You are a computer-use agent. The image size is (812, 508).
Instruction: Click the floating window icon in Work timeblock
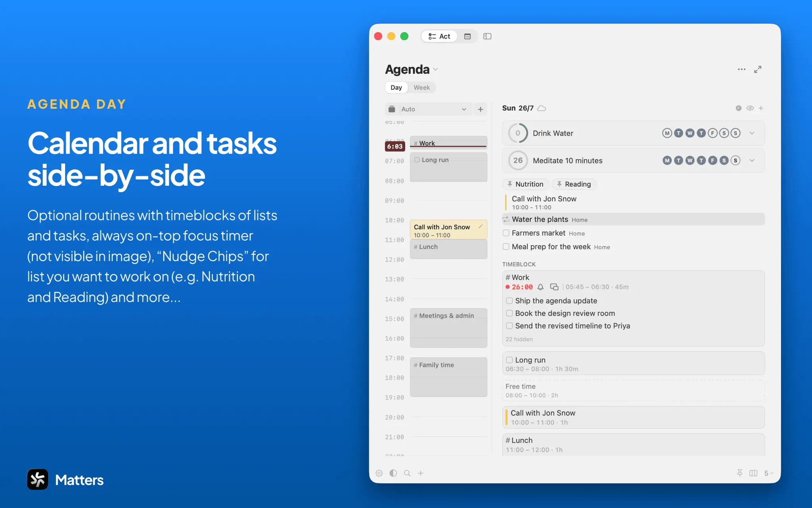[x=554, y=287]
